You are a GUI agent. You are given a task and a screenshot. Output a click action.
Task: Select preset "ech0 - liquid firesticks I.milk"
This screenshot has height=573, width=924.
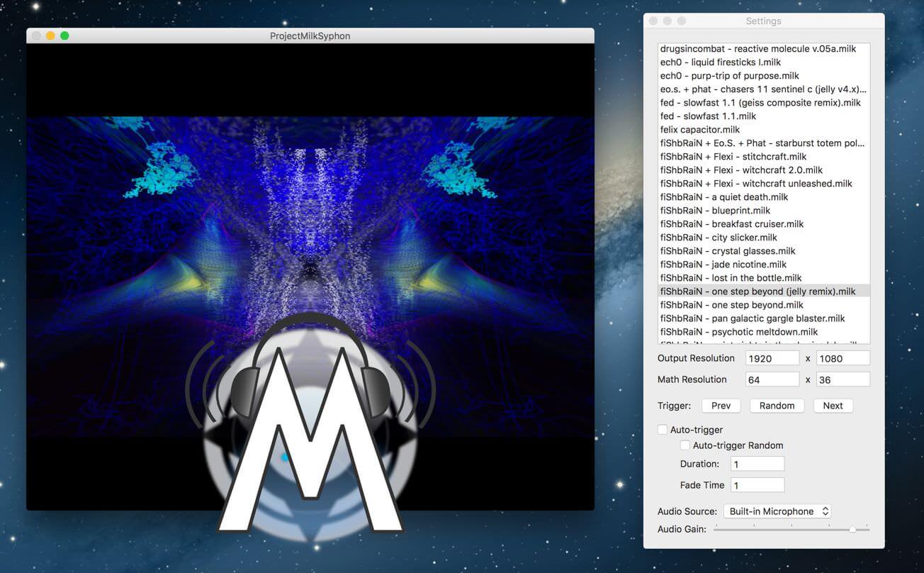pos(764,62)
